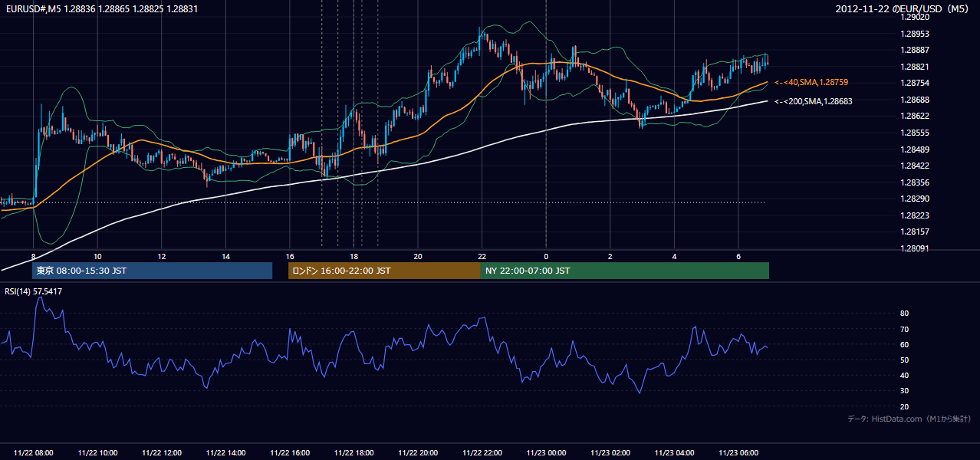This screenshot has width=980, height=460.
Task: Click the 1.28223 price axis label
Action: pyautogui.click(x=915, y=215)
